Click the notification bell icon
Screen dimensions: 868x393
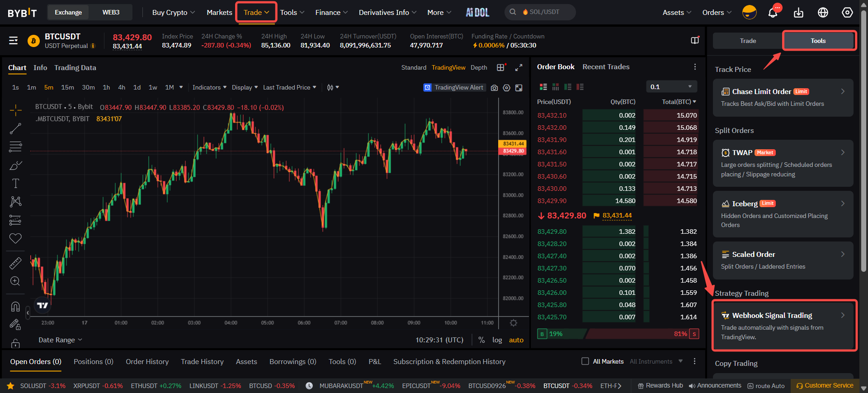(773, 13)
